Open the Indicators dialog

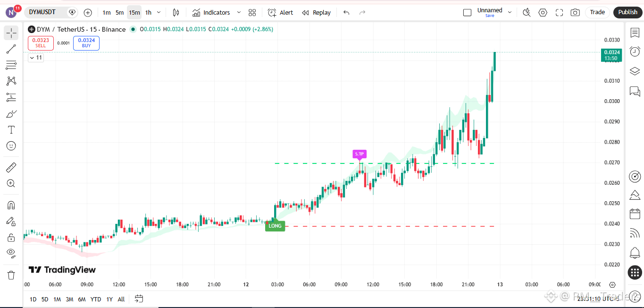click(x=211, y=13)
